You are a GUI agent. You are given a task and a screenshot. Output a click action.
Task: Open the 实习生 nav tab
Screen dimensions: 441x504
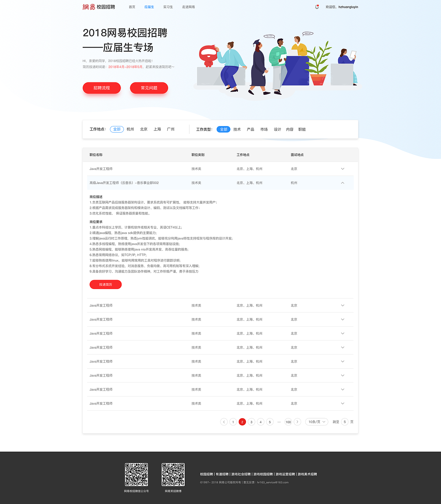tap(168, 7)
